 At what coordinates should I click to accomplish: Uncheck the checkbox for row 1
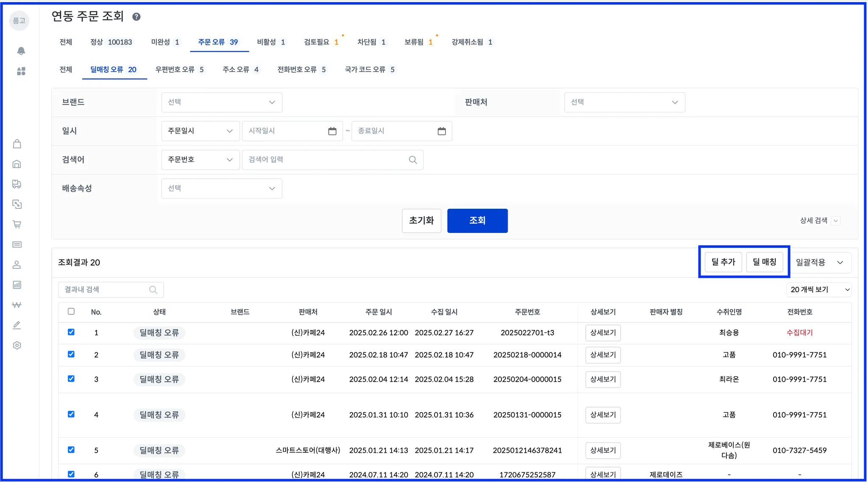71,332
